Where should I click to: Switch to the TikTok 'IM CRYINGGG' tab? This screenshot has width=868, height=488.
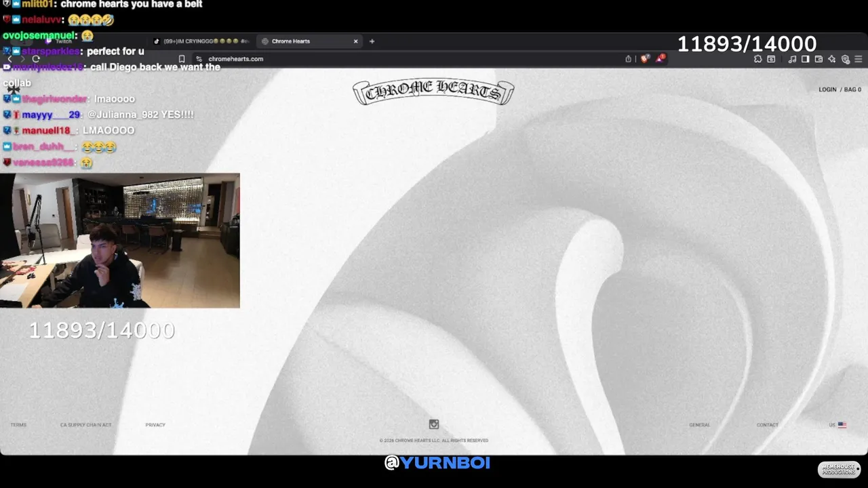point(203,41)
